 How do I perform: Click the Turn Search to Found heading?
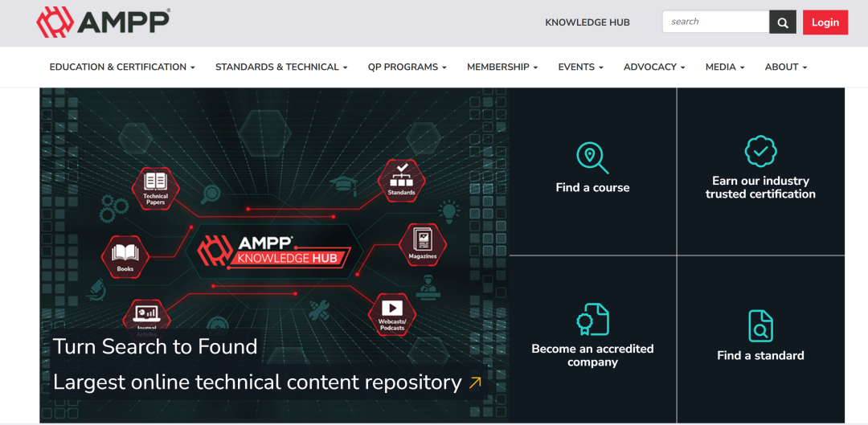tap(155, 346)
